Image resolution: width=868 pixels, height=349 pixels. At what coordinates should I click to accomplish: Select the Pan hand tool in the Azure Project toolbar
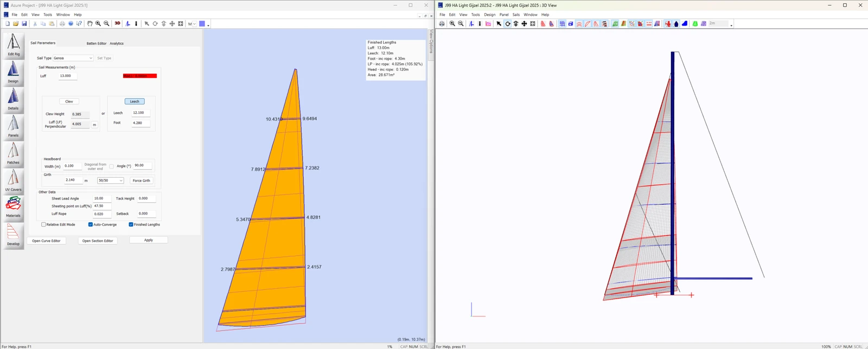[90, 24]
